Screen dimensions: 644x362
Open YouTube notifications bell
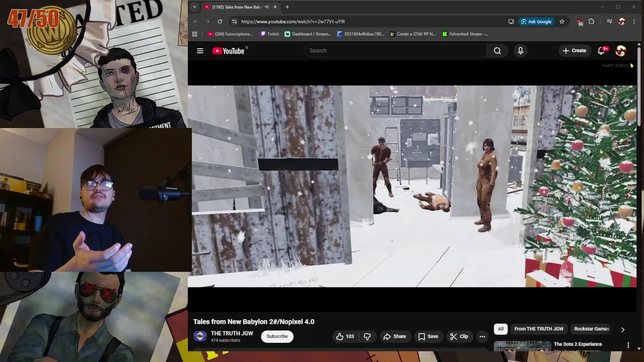pyautogui.click(x=601, y=51)
